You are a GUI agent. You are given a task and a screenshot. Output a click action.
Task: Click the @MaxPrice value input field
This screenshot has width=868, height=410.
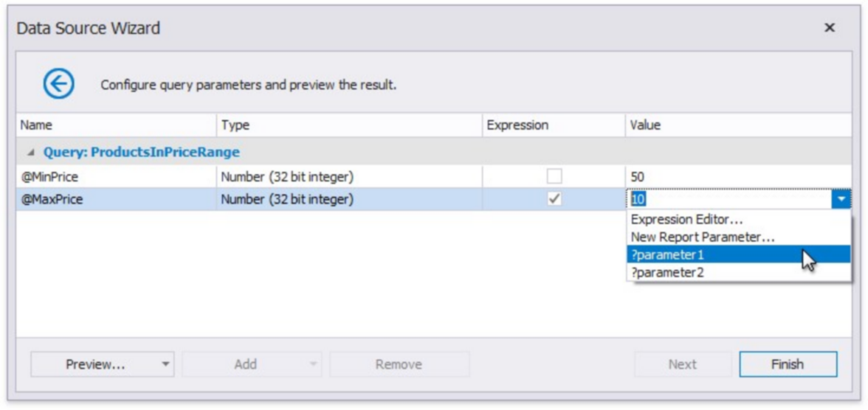(727, 200)
